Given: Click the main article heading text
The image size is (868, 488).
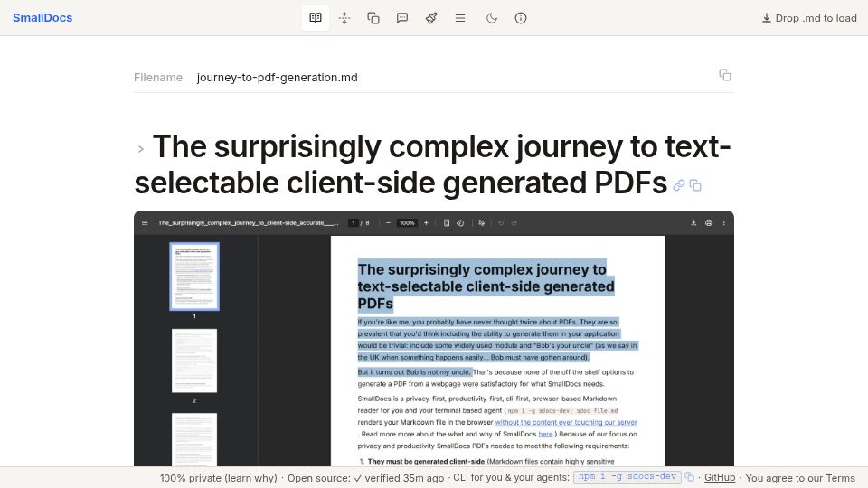Looking at the screenshot, I should [432, 164].
